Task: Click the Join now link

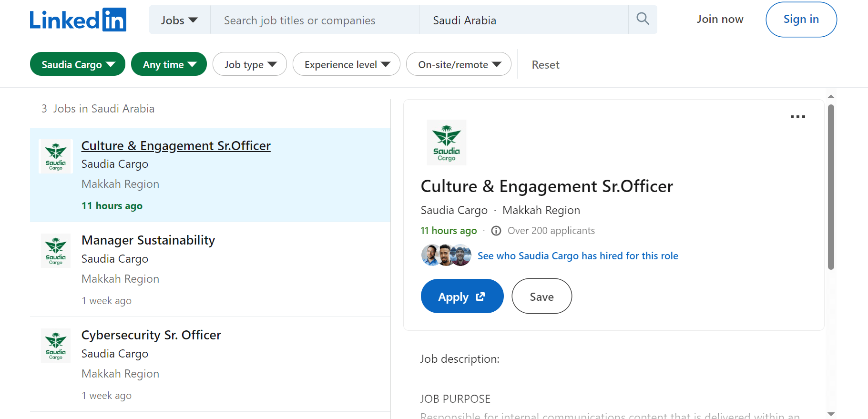Action: coord(720,19)
